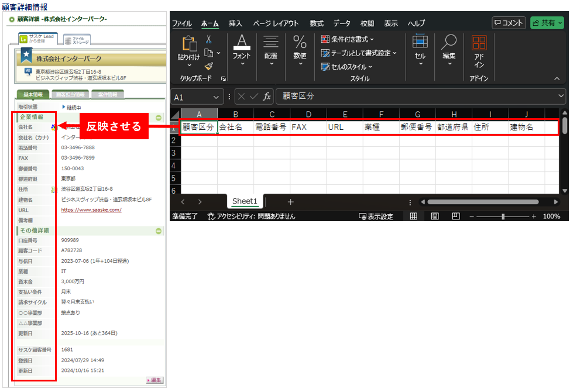
Task: Switch to the ページレイアウト ribbon tab
Action: [276, 23]
